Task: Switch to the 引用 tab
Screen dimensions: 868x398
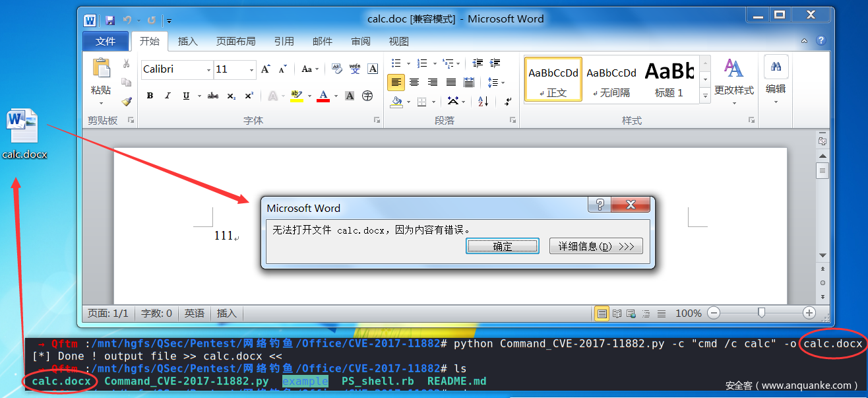Action: click(x=284, y=41)
